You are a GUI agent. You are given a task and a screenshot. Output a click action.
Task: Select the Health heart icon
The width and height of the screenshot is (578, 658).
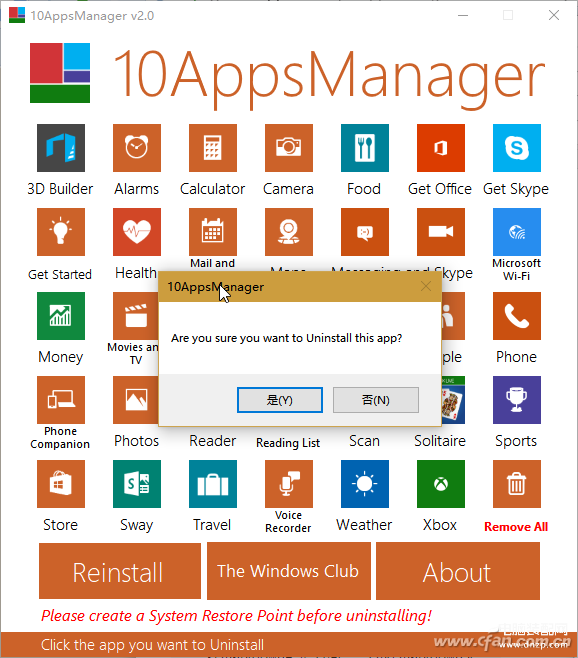point(137,232)
